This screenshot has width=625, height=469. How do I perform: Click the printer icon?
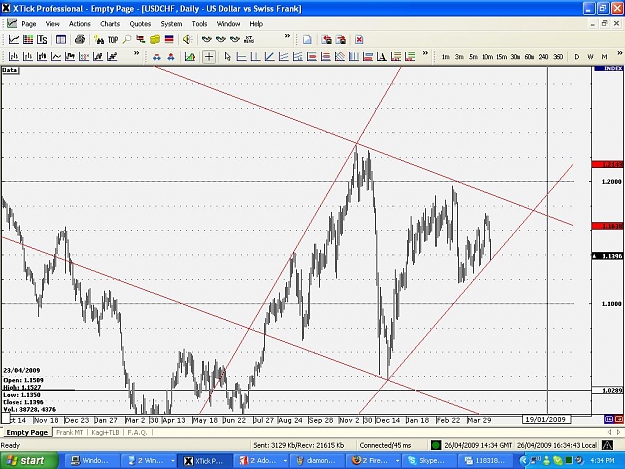tap(80, 39)
